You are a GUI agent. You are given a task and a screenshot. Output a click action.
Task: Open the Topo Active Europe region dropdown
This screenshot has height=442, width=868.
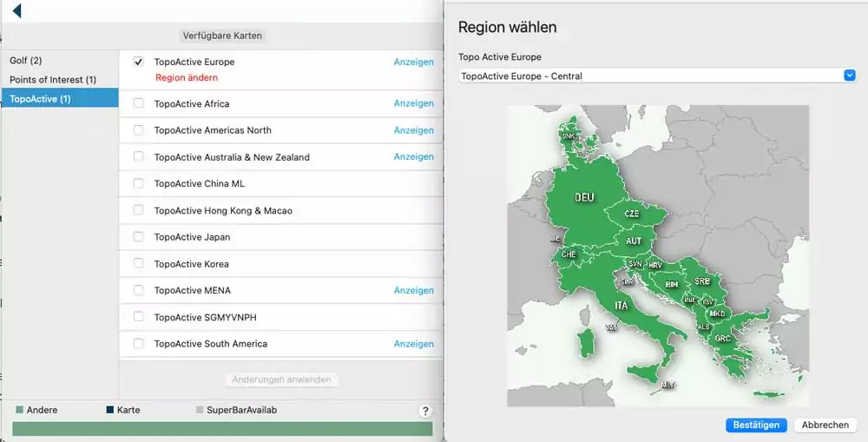click(657, 76)
